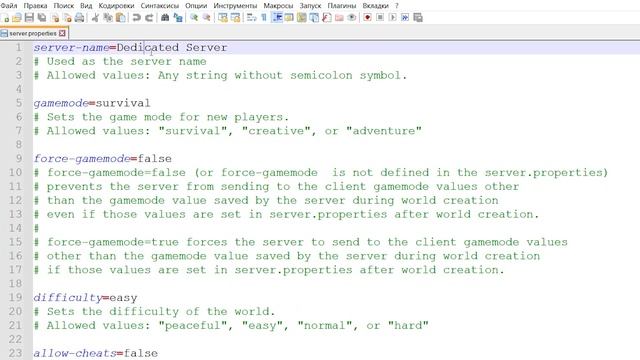Paste from clipboard toolbar icon
This screenshot has width=640, height=360.
click(121, 18)
